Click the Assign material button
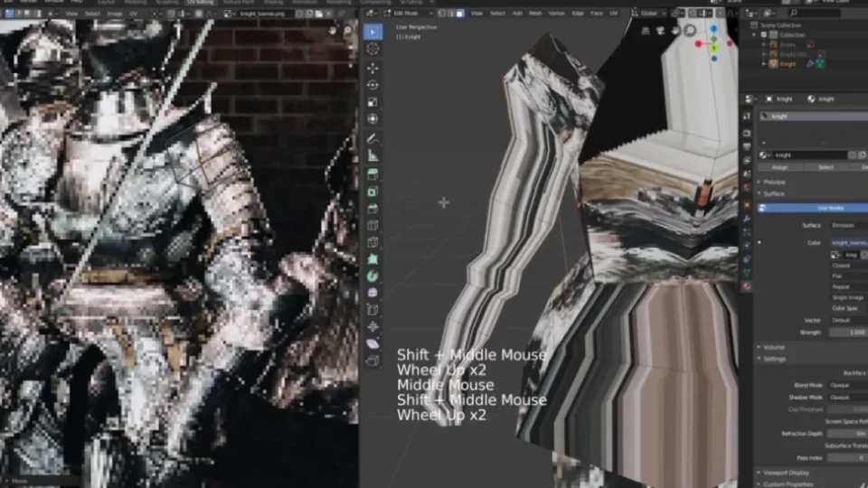This screenshot has width=868, height=488. point(779,167)
